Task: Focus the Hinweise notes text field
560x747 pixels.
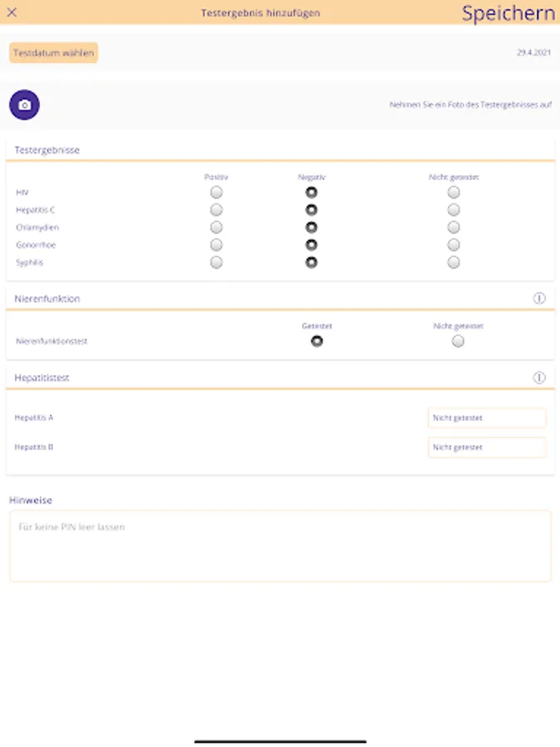Action: coord(280,545)
